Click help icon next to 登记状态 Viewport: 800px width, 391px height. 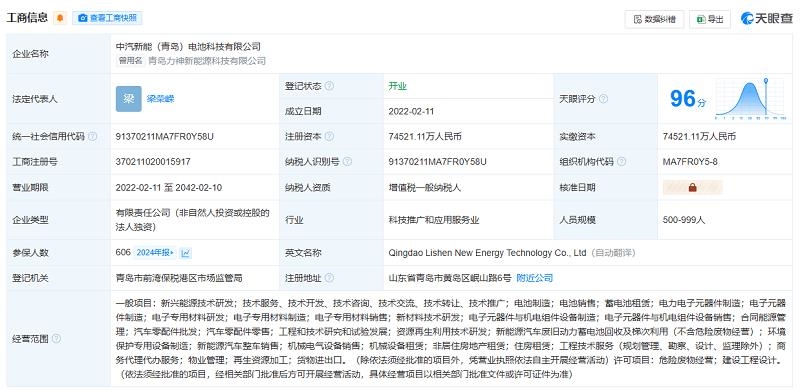point(330,86)
